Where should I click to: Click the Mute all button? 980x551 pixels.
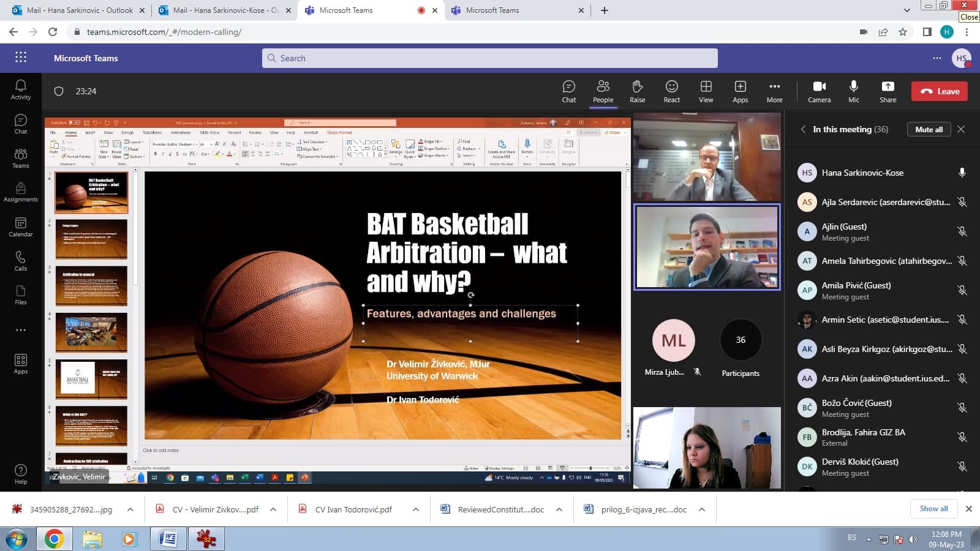pyautogui.click(x=929, y=129)
